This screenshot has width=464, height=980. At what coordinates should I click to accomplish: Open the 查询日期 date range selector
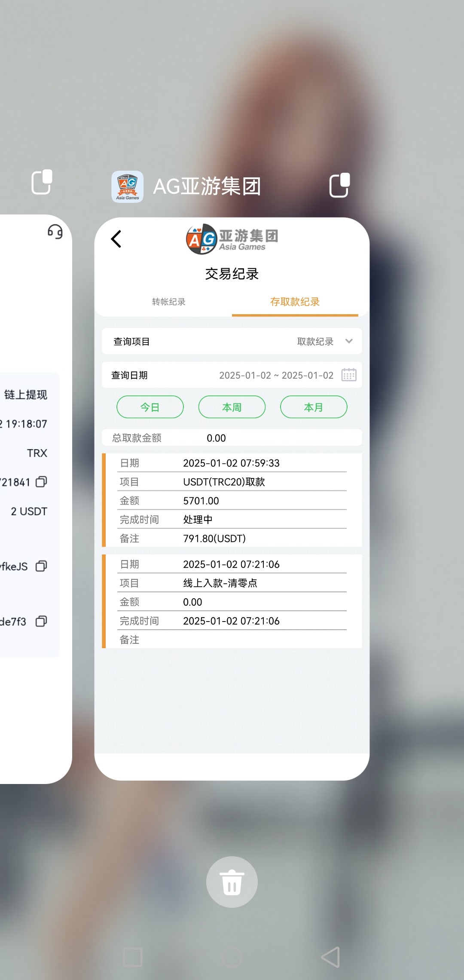click(276, 375)
